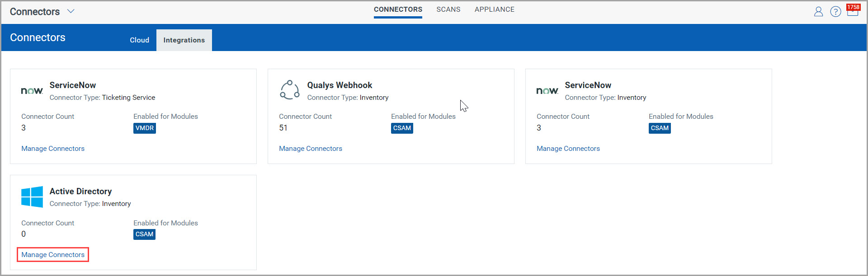Screen dimensions: 868x276
Task: Switch to the CONNECTORS top tab
Action: click(398, 9)
